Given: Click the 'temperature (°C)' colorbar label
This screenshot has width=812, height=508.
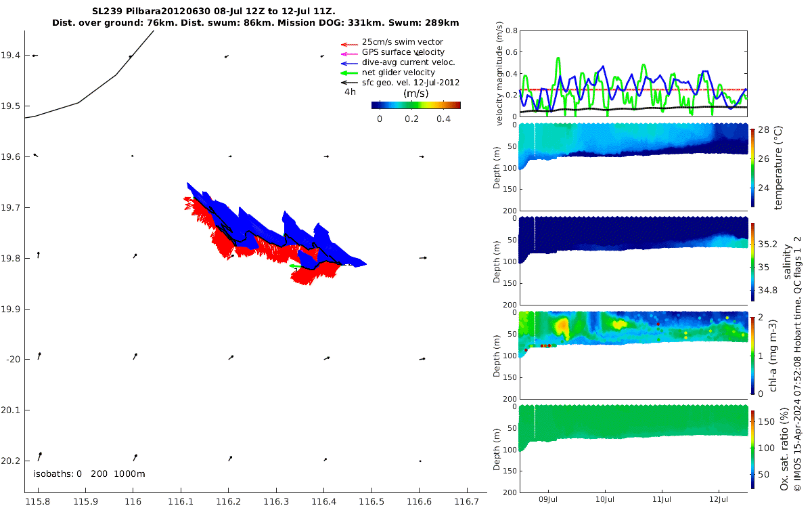Looking at the screenshot, I should pyautogui.click(x=778, y=167).
